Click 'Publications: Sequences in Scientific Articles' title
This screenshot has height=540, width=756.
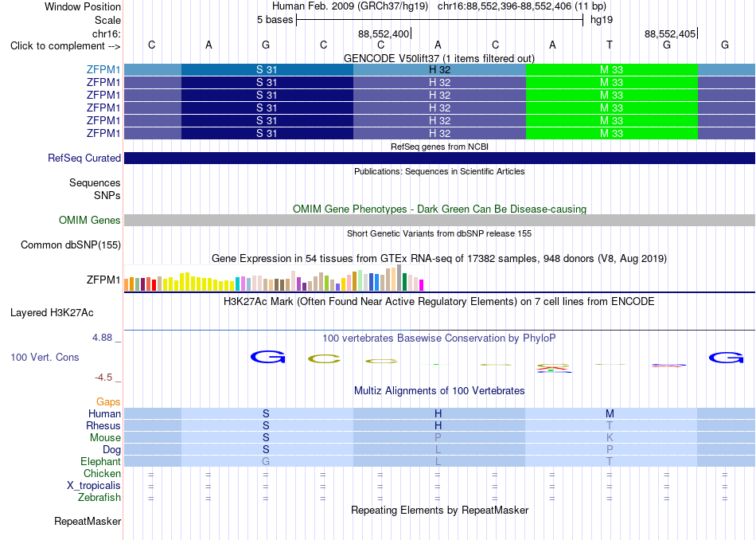[439, 171]
